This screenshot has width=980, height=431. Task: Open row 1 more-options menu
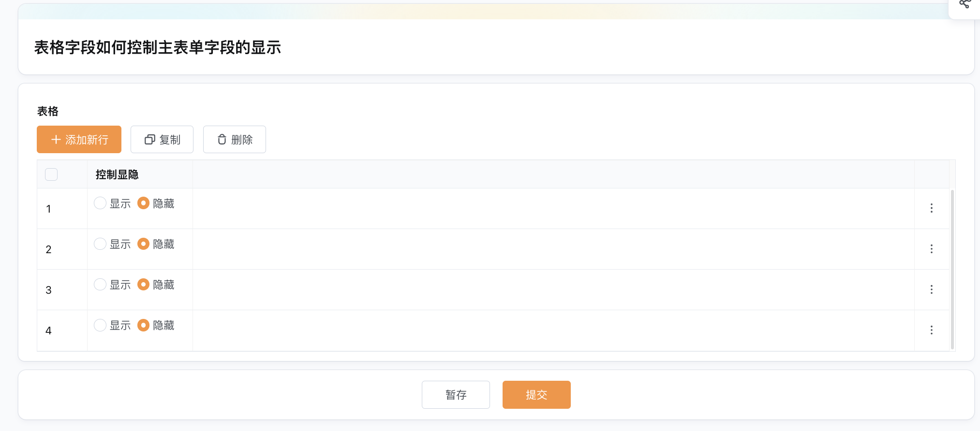click(932, 208)
